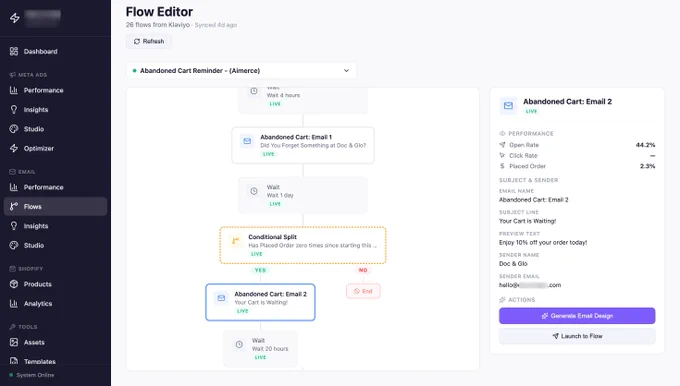Viewport: 680px width, 386px height.
Task: Click the YES branch label
Action: 260,270
